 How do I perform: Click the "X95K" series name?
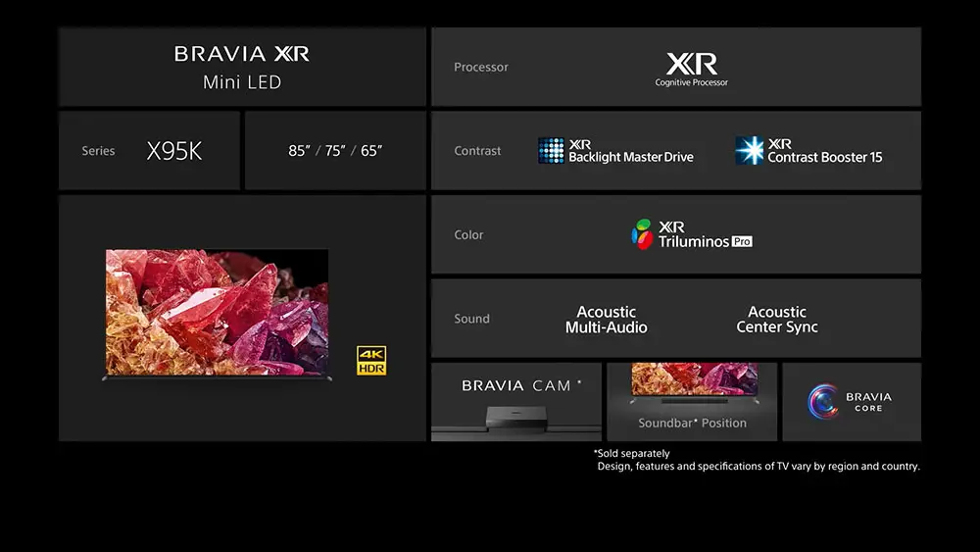click(x=174, y=151)
